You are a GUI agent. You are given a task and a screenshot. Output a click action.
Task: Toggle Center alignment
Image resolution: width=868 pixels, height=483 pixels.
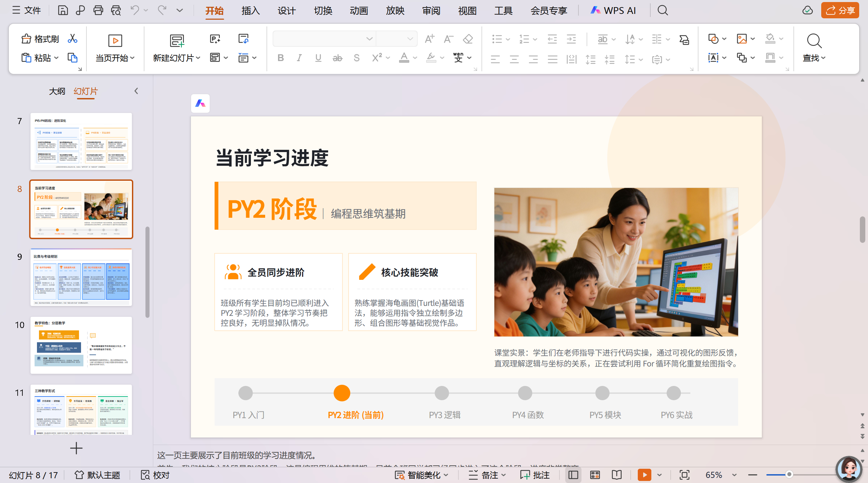514,59
